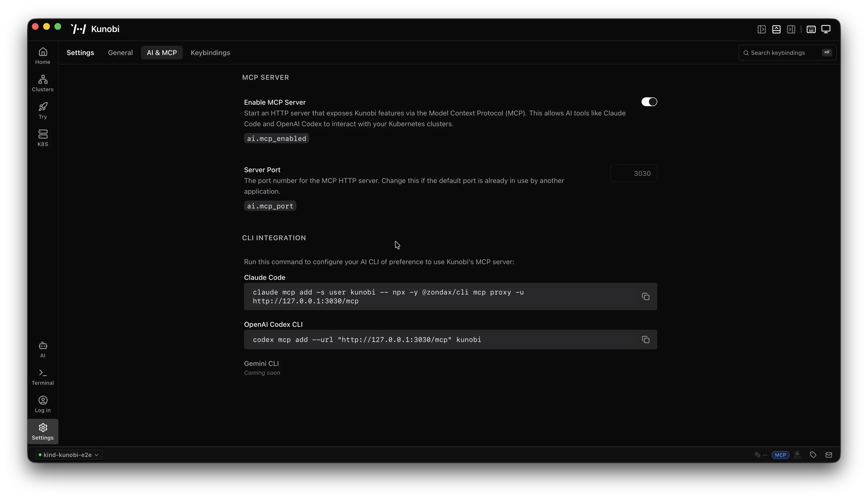Expand the kind-kunobi-e2e cluster dropdown
The height and width of the screenshot is (499, 868).
(68, 455)
